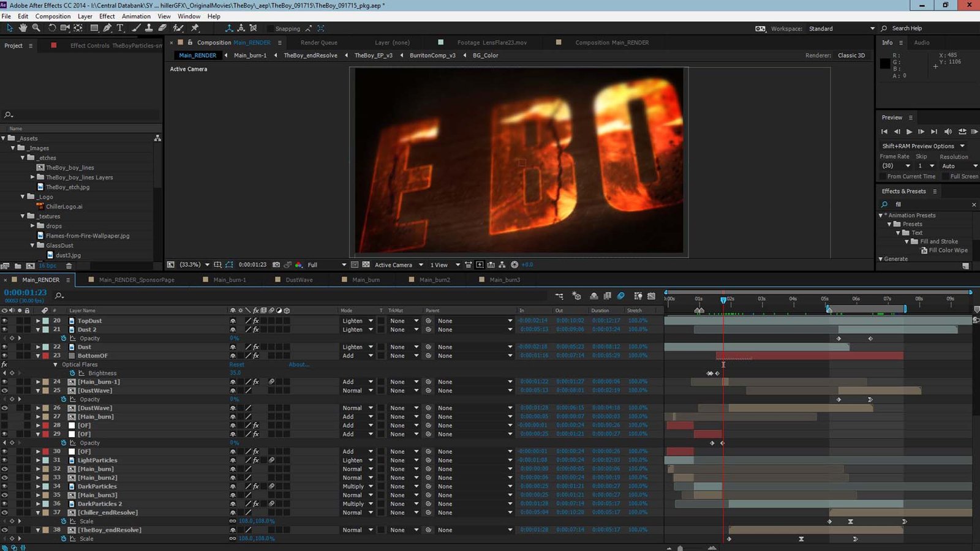Select the Pen tool in toolbar

pyautogui.click(x=107, y=28)
